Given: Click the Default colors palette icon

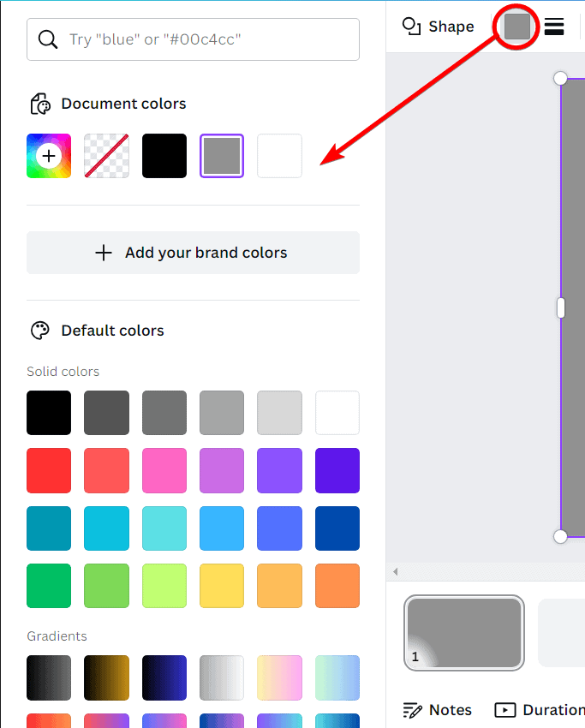Looking at the screenshot, I should click(40, 331).
